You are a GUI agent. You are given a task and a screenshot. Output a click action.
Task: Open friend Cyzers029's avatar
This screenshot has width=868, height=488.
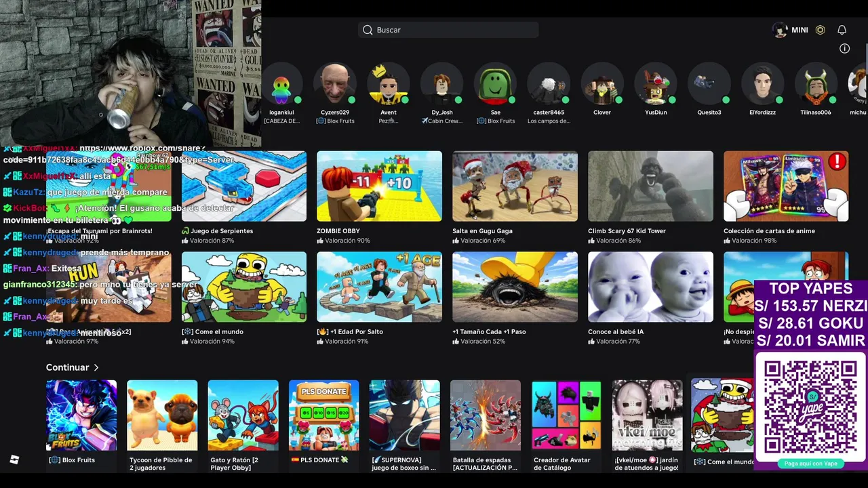pyautogui.click(x=334, y=85)
